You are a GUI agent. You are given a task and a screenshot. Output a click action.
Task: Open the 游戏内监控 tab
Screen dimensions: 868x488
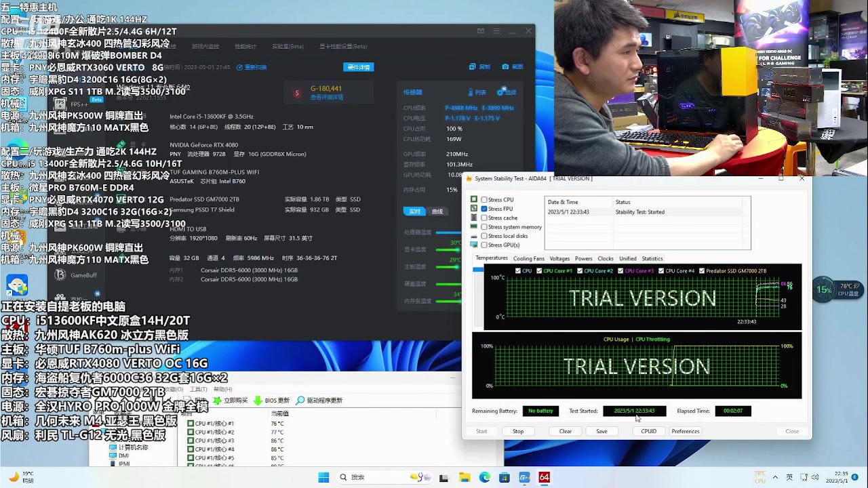point(205,47)
